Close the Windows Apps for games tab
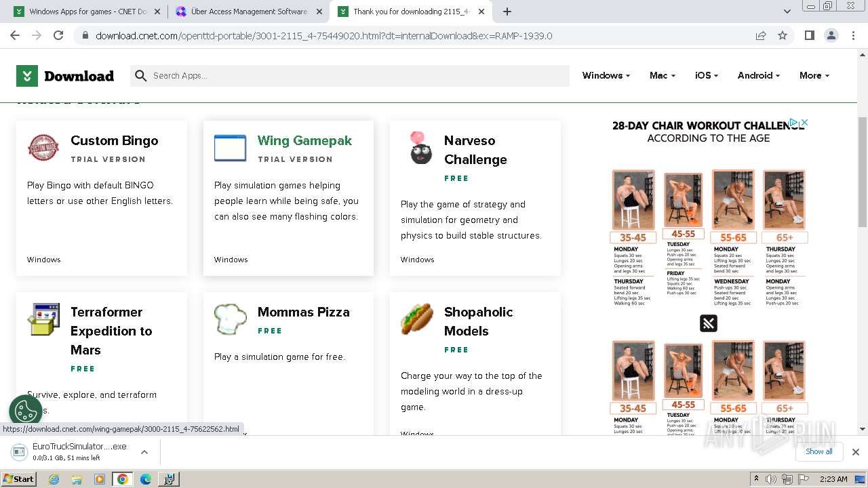Image resolution: width=868 pixels, height=488 pixels. pyautogui.click(x=157, y=12)
